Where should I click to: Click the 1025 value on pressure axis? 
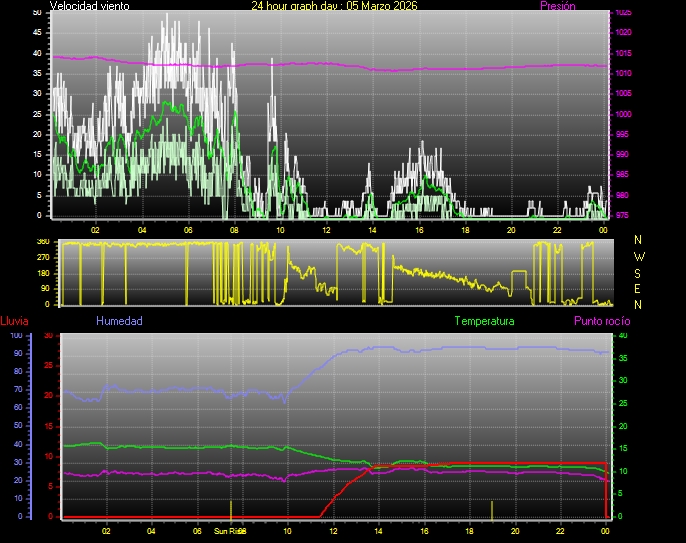pos(623,13)
